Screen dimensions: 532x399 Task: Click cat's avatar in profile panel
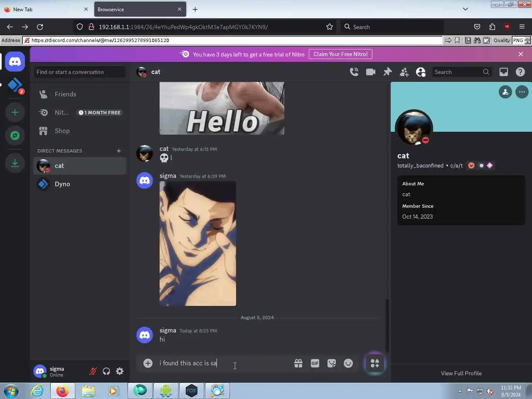point(414,129)
